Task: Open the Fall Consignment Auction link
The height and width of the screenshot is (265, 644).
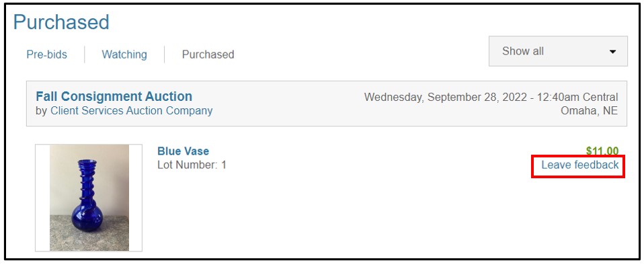Action: [x=114, y=97]
